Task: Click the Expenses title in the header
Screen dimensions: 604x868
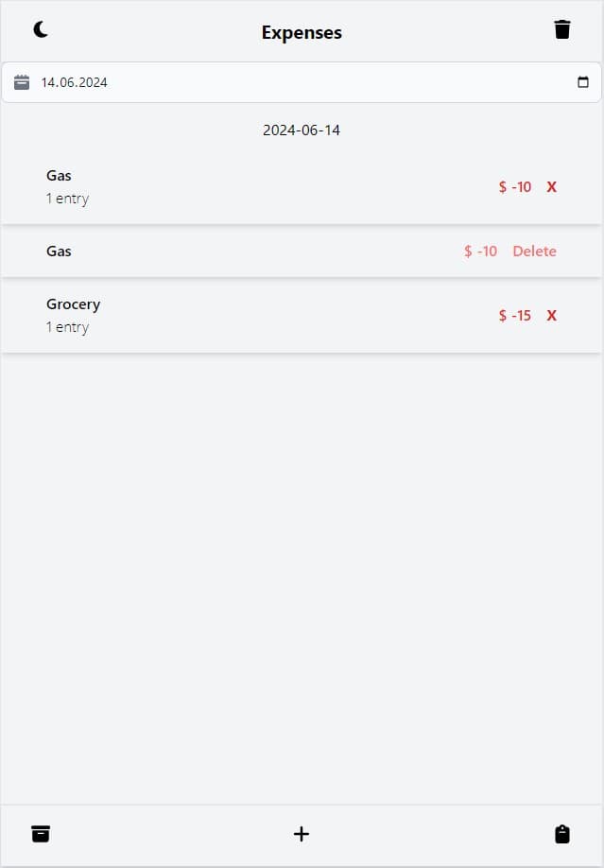Action: (x=302, y=32)
